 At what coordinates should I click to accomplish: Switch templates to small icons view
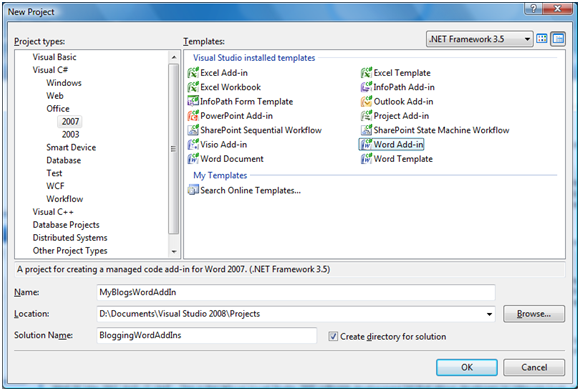coord(558,38)
